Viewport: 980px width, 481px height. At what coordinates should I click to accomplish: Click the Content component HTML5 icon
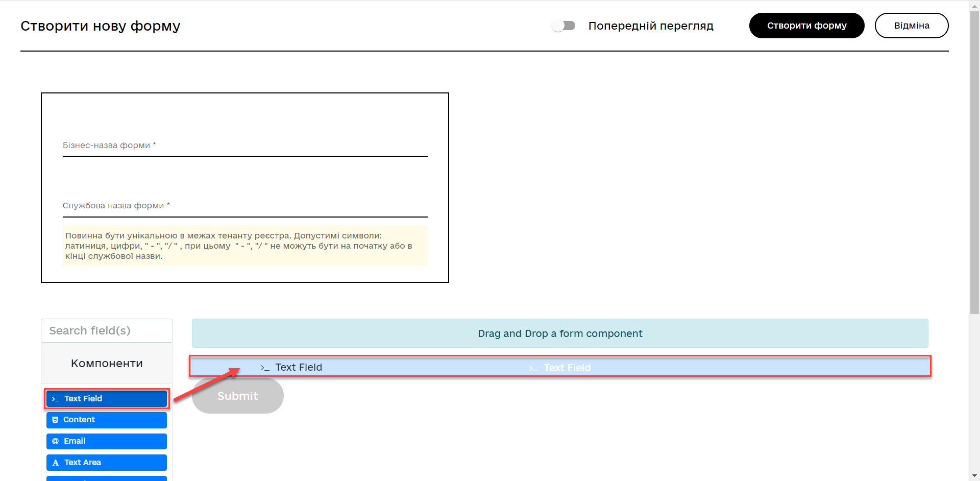click(x=55, y=420)
